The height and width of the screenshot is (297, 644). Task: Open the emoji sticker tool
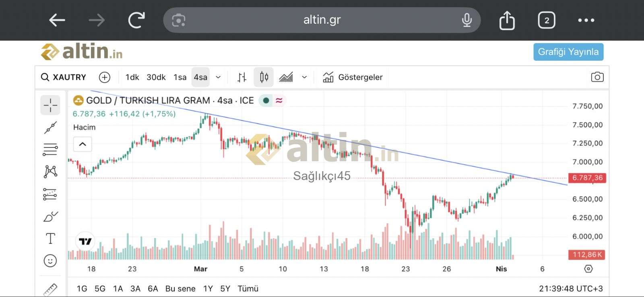point(50,261)
